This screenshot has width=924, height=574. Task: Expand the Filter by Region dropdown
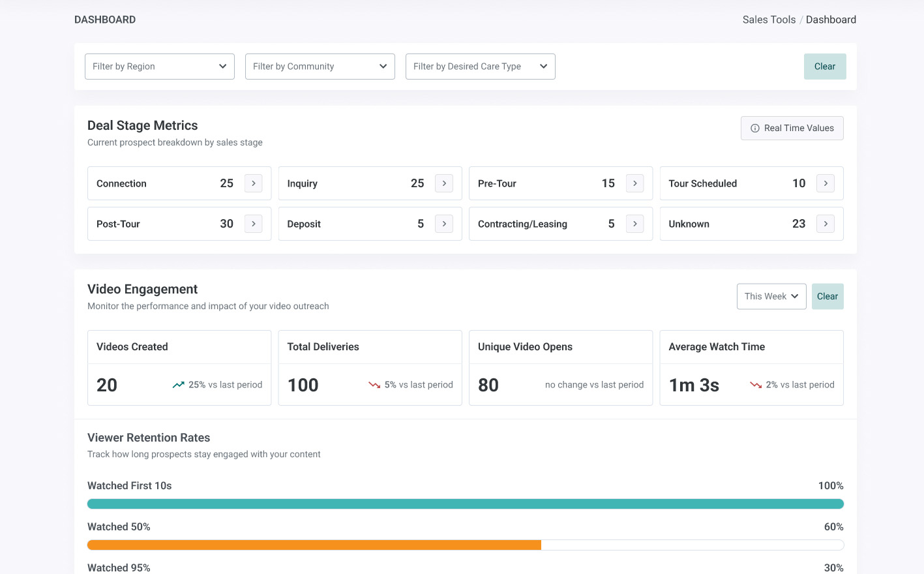pyautogui.click(x=160, y=67)
